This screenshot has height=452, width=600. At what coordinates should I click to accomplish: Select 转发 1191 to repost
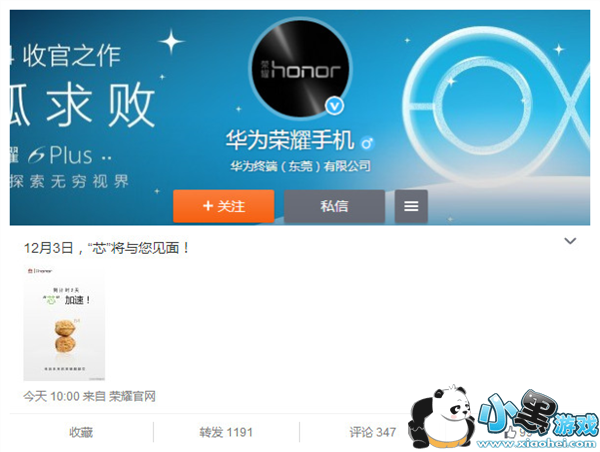pos(226,433)
